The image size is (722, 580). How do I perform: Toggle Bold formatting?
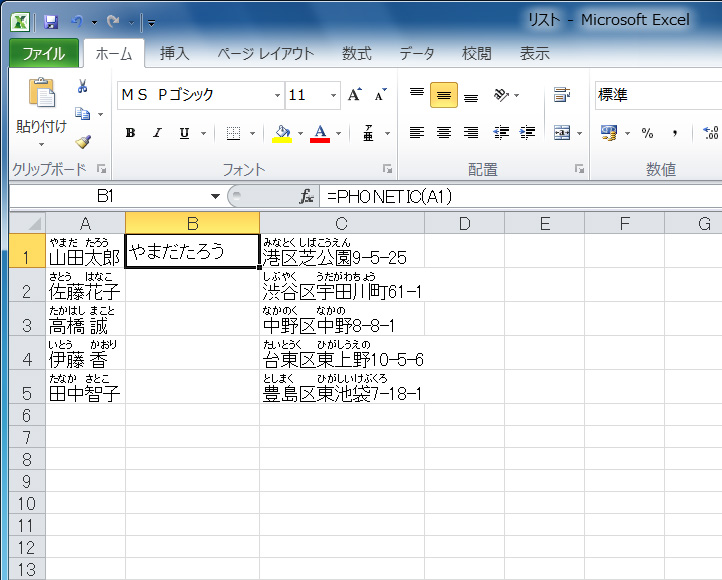tap(130, 133)
